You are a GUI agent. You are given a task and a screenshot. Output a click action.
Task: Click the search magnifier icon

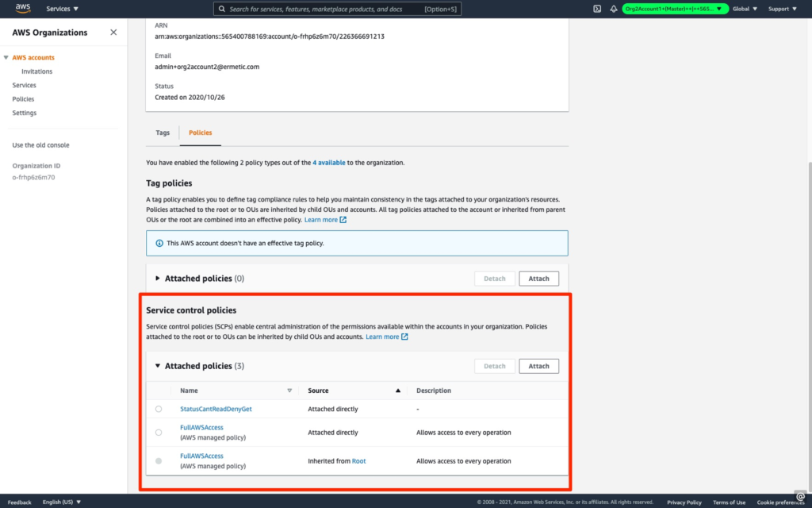[222, 9]
